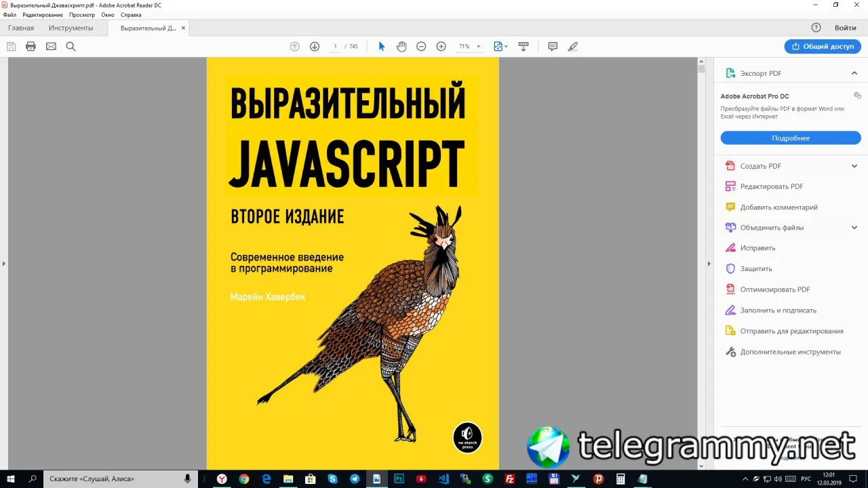Expand the Создать PDF chevron
Viewport: 868px width, 488px height.
click(x=854, y=166)
